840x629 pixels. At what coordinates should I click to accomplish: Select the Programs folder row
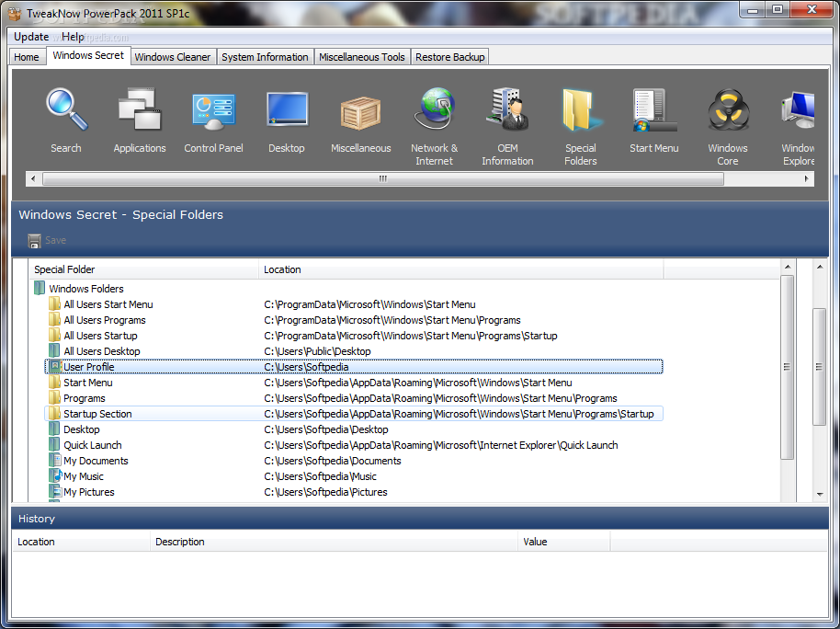point(354,398)
